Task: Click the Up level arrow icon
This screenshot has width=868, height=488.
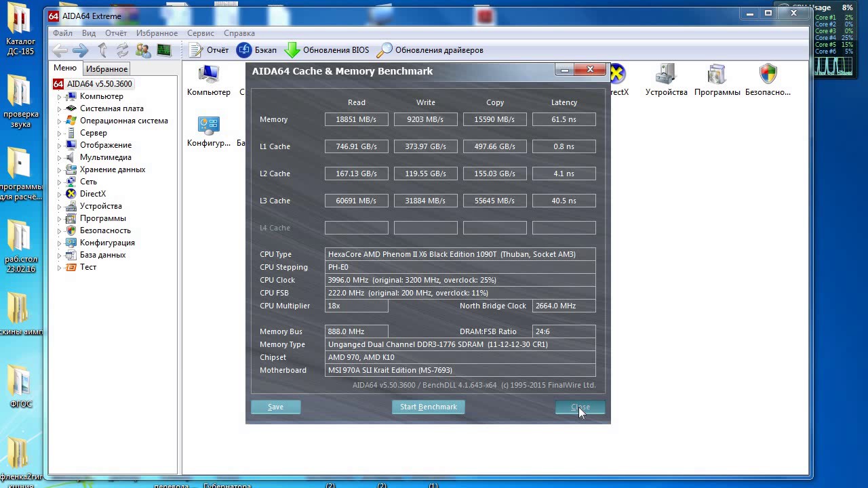Action: point(102,50)
